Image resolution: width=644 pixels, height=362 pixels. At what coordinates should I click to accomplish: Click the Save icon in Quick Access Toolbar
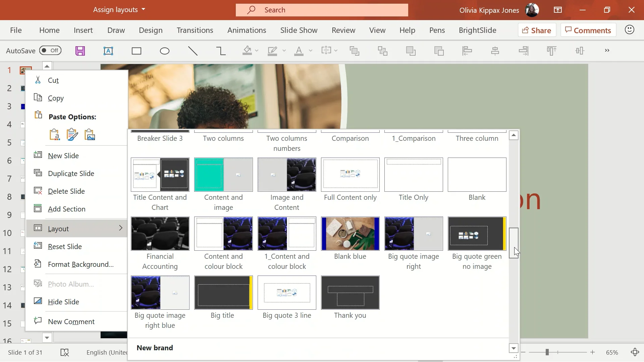[x=80, y=51]
